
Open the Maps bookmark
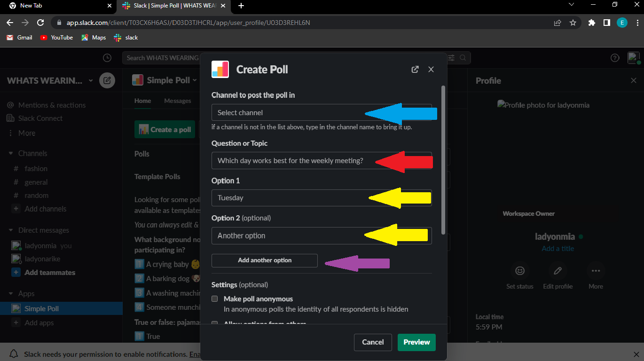94,38
